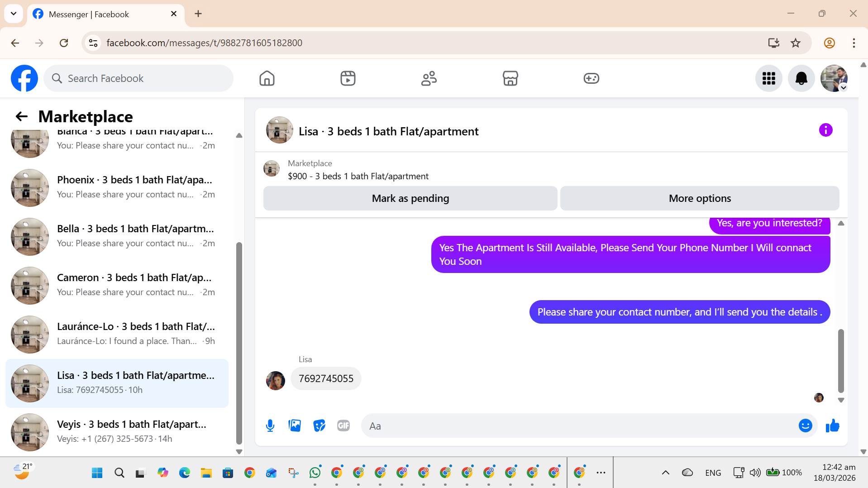
Task: Open the Windows Start menu
Action: click(97, 473)
